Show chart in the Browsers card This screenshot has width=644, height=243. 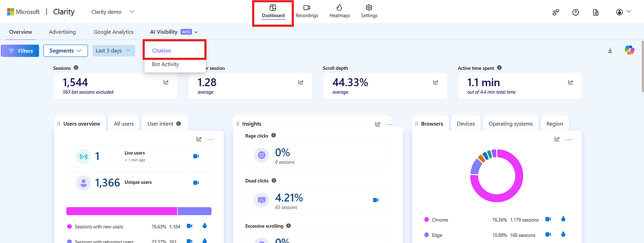pos(557,139)
